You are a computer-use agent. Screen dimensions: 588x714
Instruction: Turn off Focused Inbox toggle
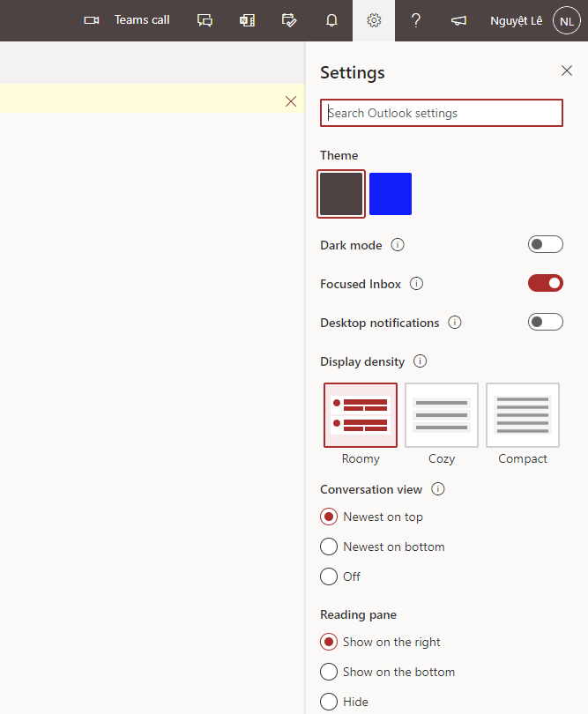(545, 283)
